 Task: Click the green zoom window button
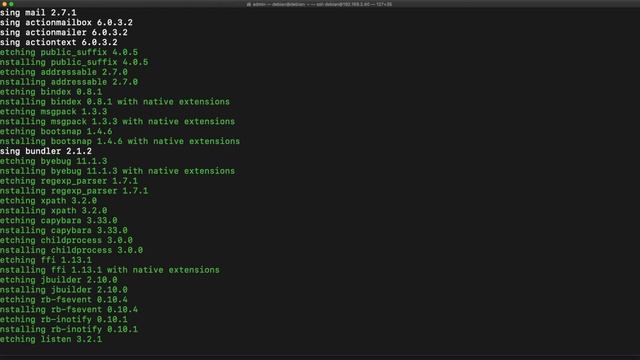point(11,4)
